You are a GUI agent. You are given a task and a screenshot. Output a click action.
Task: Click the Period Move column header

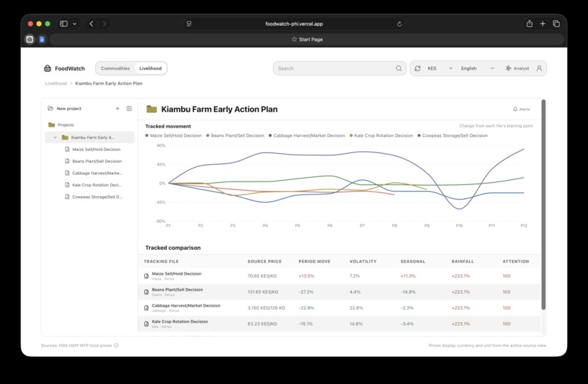(314, 262)
